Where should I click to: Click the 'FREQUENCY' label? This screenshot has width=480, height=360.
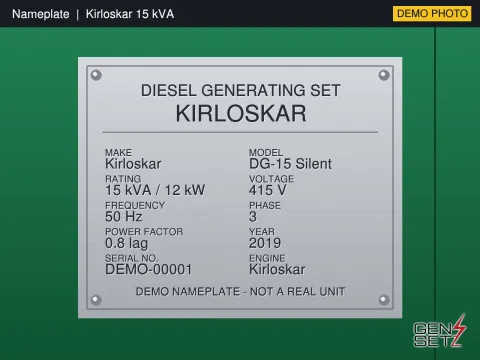click(135, 205)
